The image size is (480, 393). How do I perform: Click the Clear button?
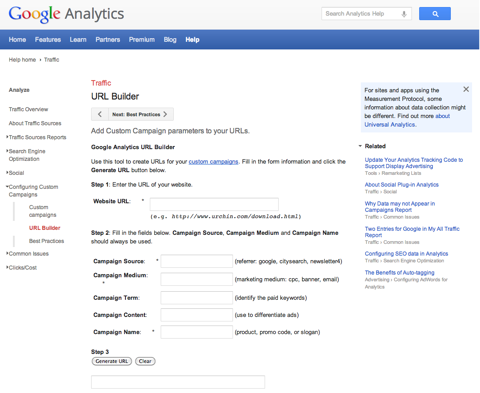point(145,361)
